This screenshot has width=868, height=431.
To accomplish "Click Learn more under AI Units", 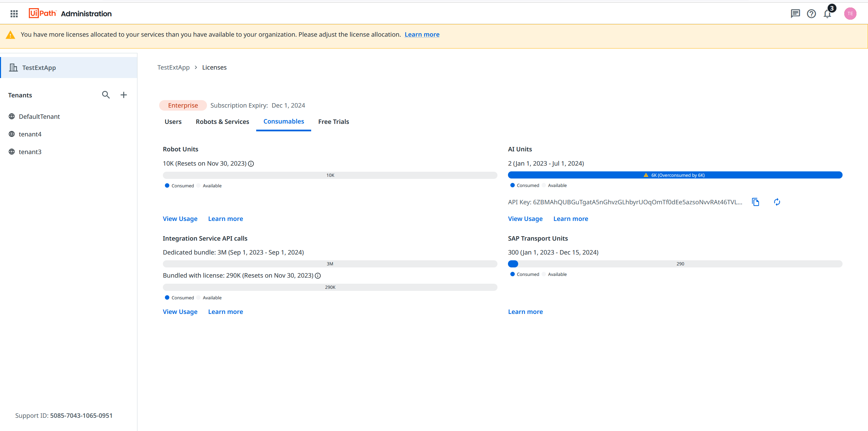I will (571, 219).
